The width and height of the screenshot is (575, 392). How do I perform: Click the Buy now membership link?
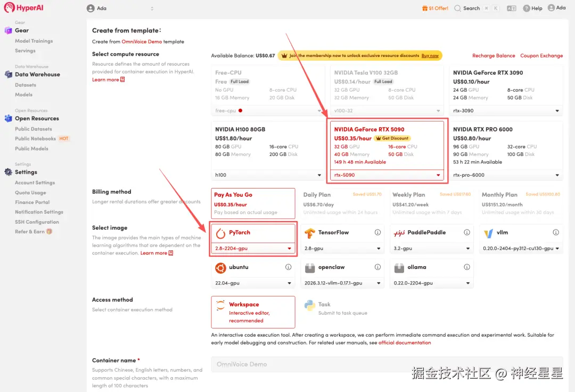point(430,56)
